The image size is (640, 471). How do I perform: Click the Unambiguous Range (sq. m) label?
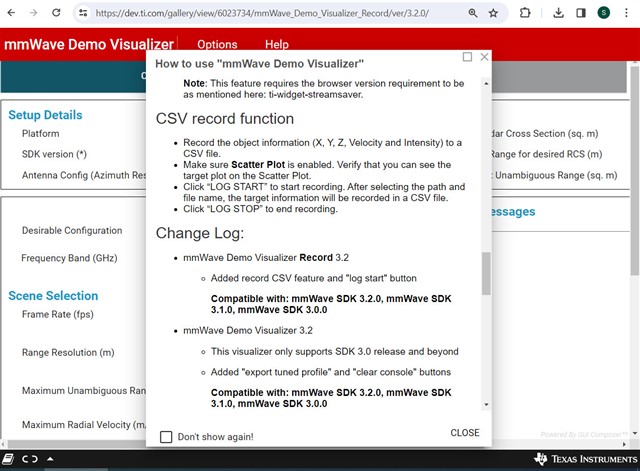(x=556, y=176)
